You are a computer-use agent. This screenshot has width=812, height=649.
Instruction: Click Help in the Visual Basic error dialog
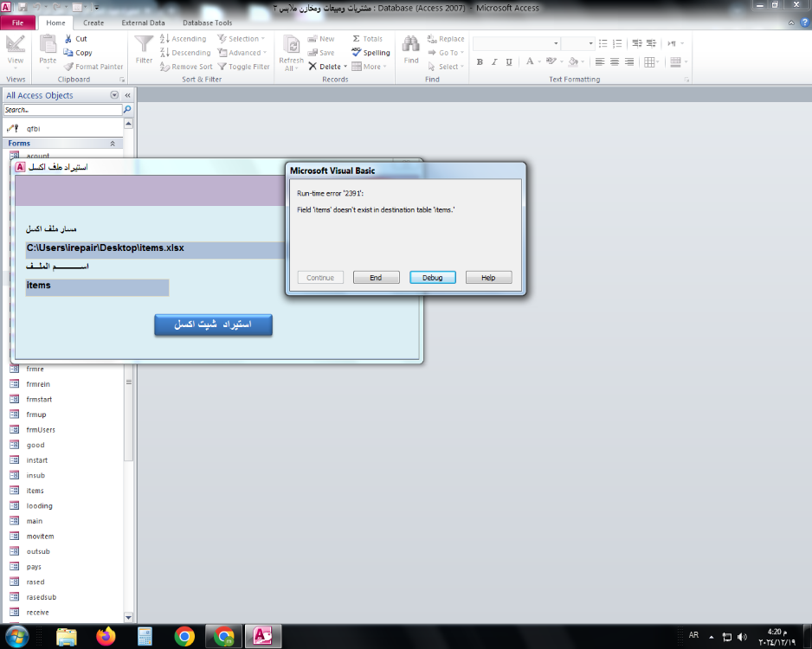pyautogui.click(x=488, y=278)
